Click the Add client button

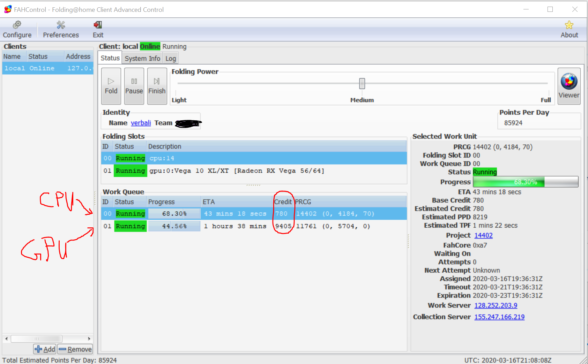click(x=45, y=349)
